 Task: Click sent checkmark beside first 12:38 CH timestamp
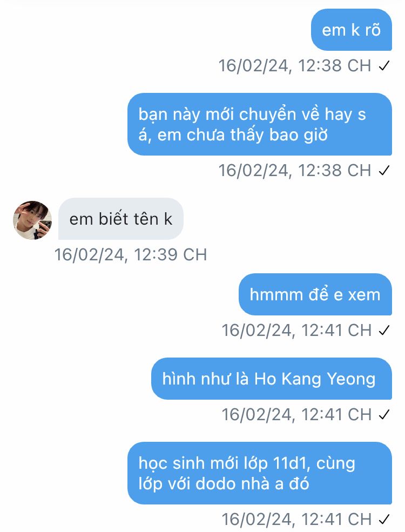point(384,66)
